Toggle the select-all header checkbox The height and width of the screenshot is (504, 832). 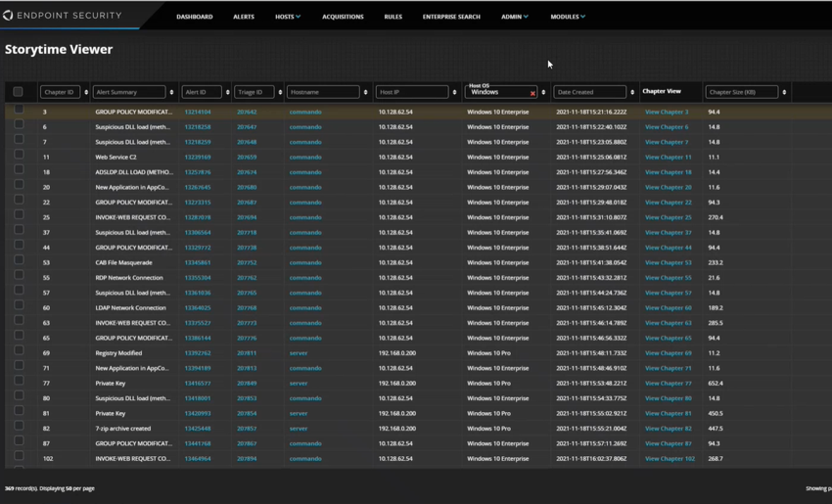click(x=18, y=92)
